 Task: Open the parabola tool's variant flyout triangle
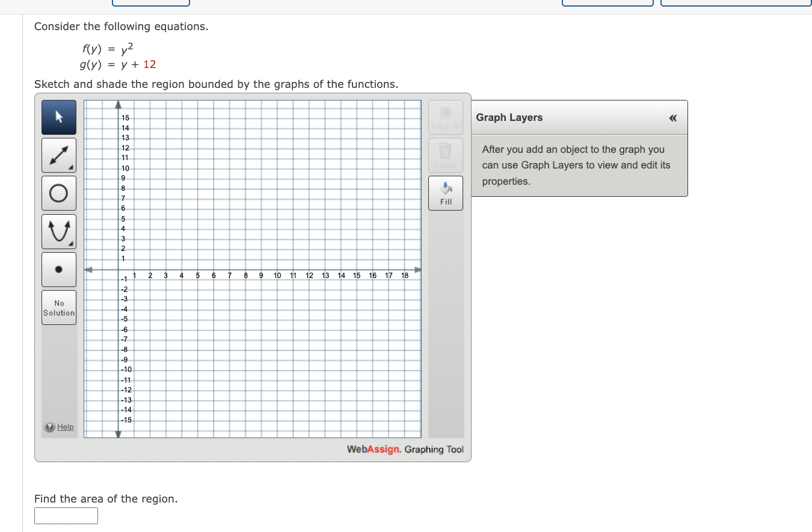point(72,244)
